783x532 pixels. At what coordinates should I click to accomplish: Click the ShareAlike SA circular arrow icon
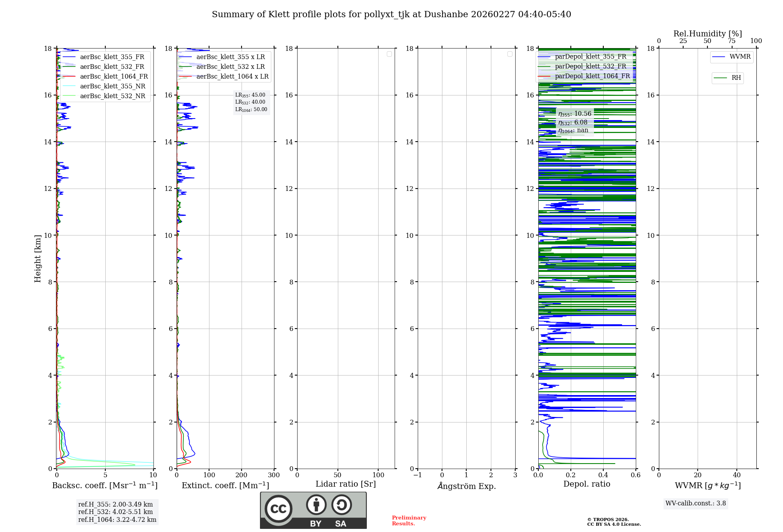pyautogui.click(x=341, y=505)
